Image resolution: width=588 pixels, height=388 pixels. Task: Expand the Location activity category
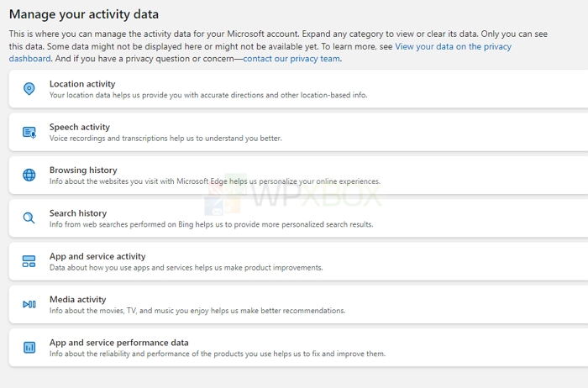tap(298, 89)
